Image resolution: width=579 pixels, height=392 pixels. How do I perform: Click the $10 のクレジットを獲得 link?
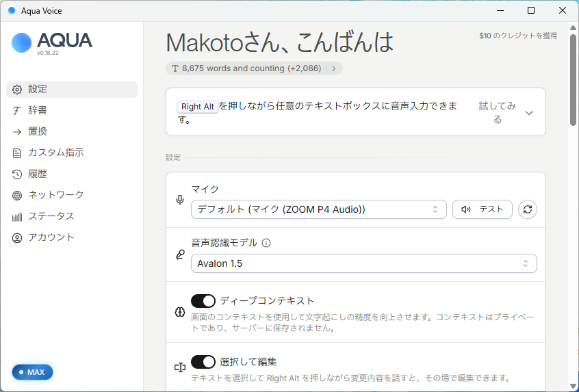pos(518,36)
